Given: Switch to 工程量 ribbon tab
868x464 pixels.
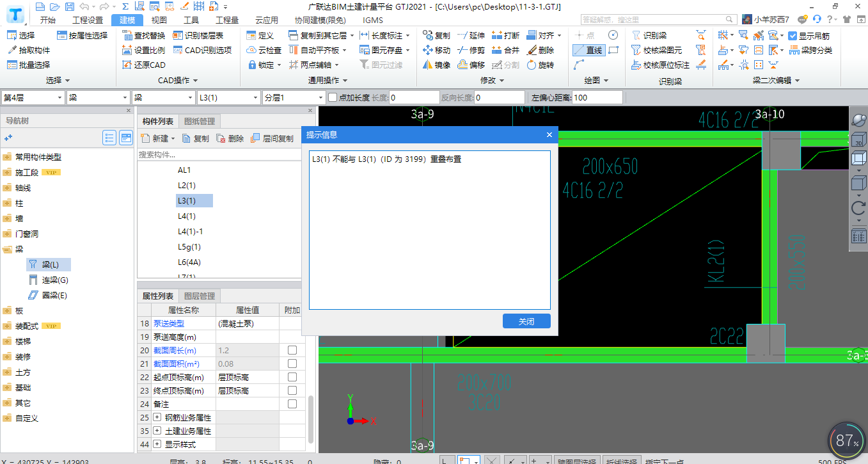Looking at the screenshot, I should (227, 20).
